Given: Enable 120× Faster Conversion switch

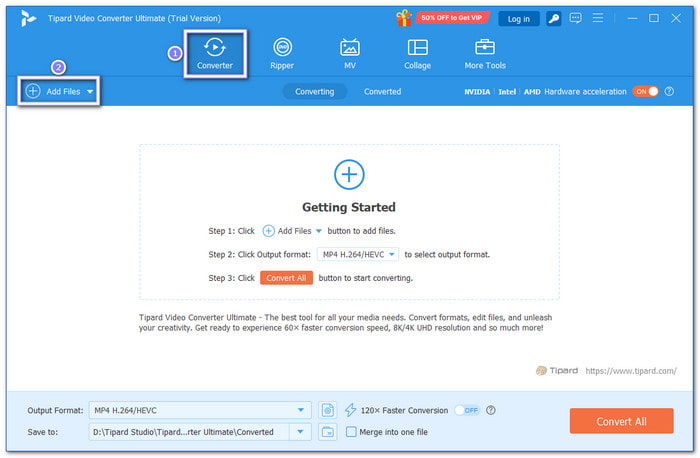Looking at the screenshot, I should [466, 410].
